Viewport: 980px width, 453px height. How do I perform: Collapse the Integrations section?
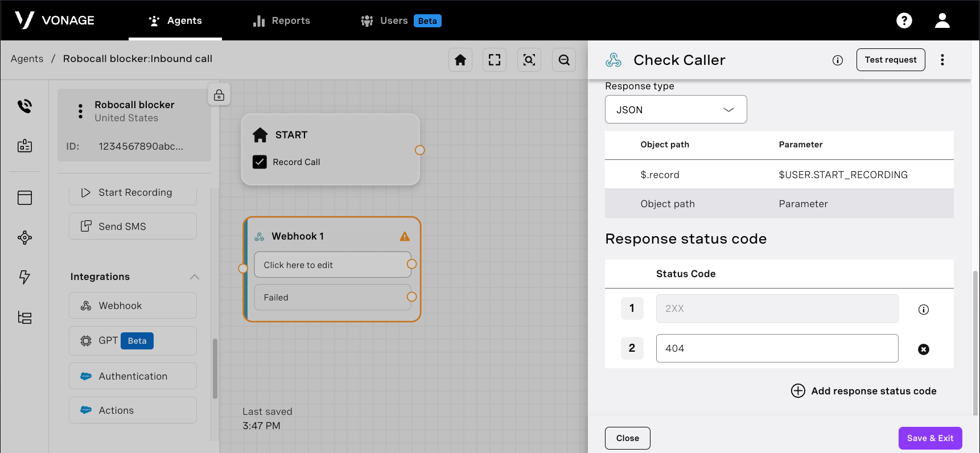click(194, 277)
